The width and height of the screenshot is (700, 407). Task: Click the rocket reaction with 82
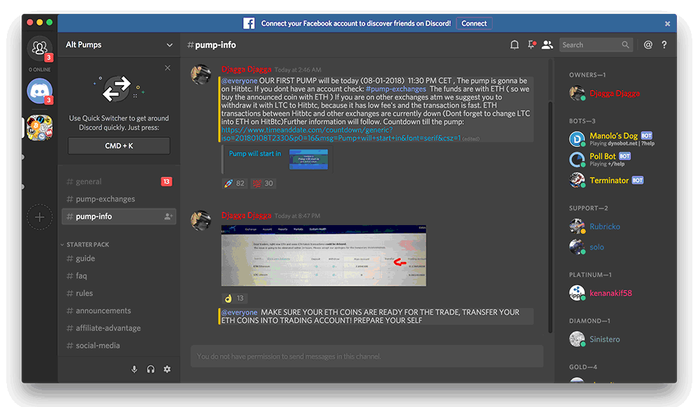pyautogui.click(x=234, y=183)
